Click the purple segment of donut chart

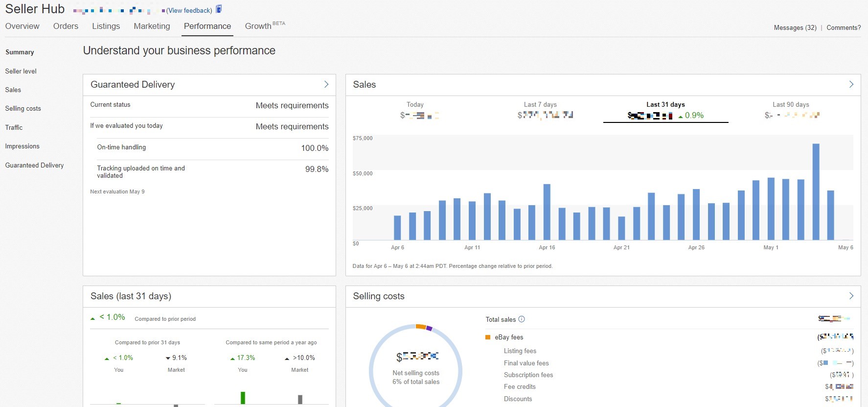pyautogui.click(x=430, y=328)
